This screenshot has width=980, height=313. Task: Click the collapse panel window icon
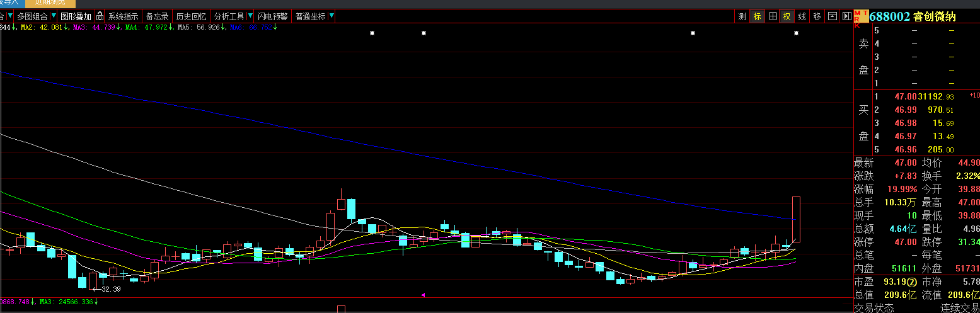point(832,16)
